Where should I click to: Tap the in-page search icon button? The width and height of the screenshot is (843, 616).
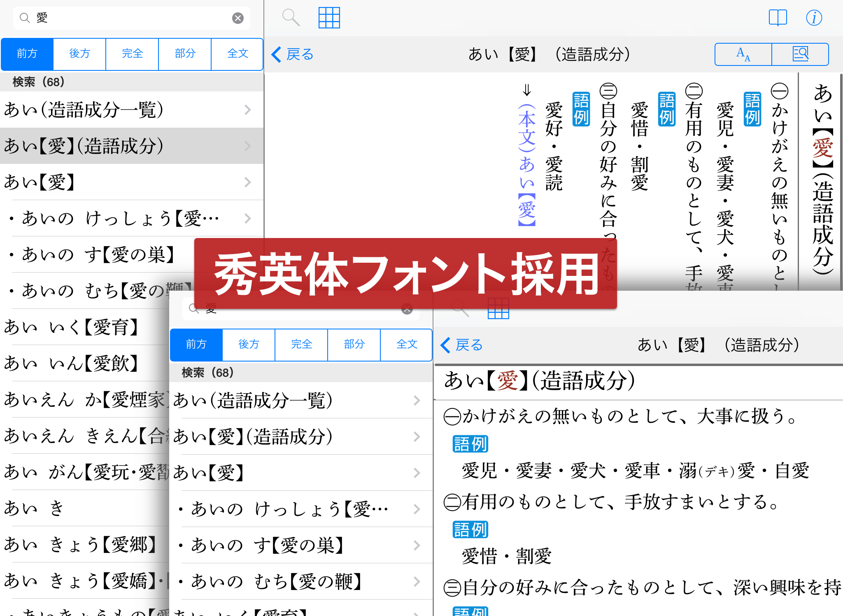(x=800, y=54)
